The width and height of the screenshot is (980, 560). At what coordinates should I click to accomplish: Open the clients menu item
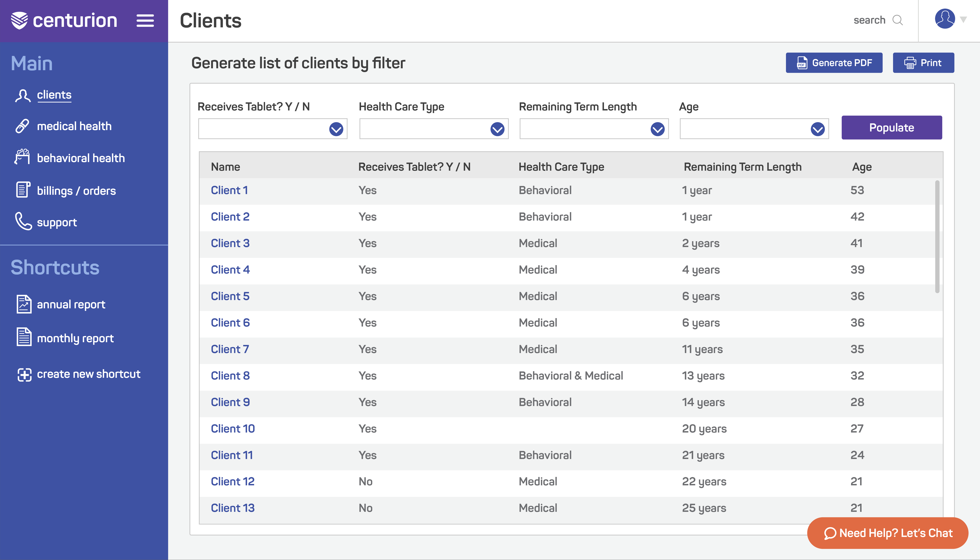coord(54,95)
